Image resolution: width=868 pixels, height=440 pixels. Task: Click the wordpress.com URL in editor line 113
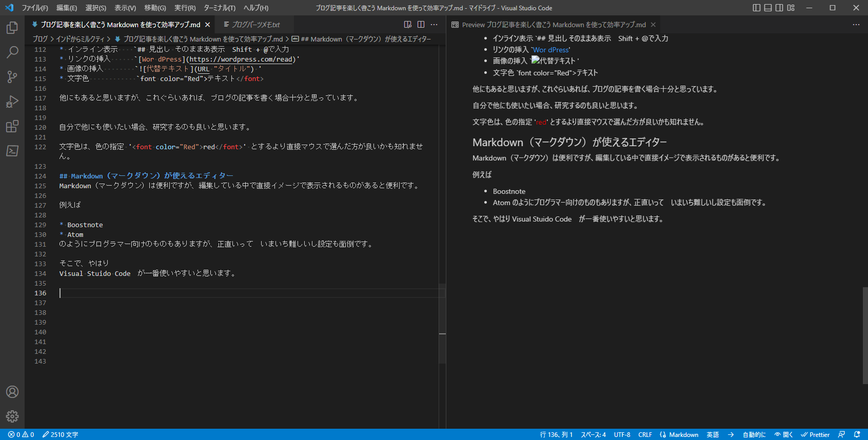pyautogui.click(x=241, y=59)
